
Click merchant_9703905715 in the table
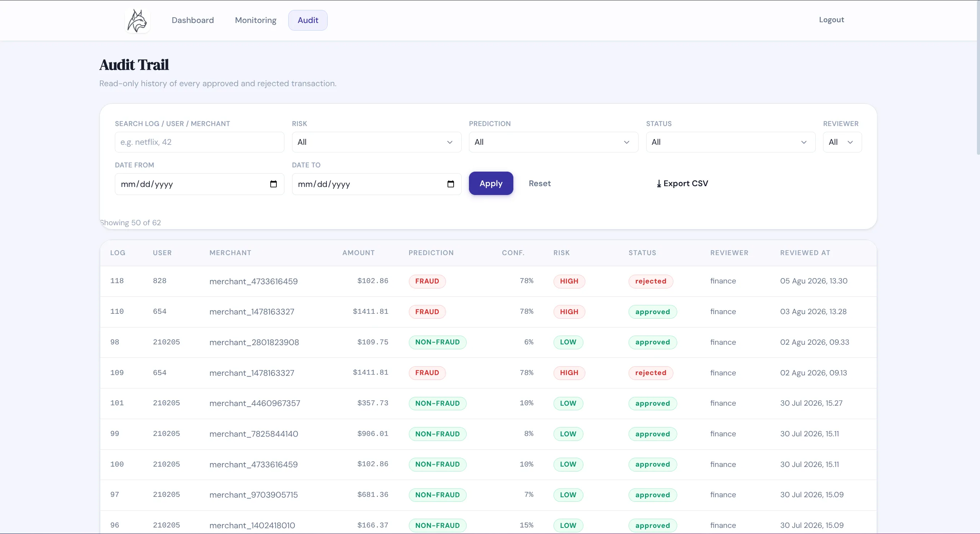tap(253, 495)
